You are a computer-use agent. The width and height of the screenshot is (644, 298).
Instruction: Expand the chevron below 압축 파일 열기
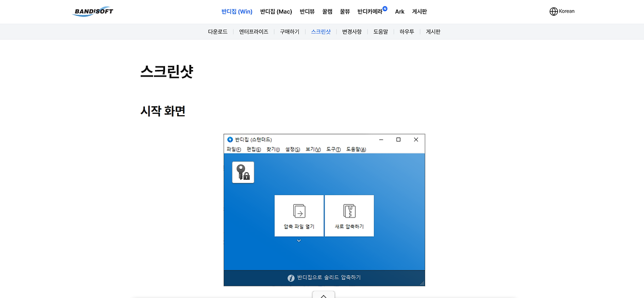(x=299, y=241)
